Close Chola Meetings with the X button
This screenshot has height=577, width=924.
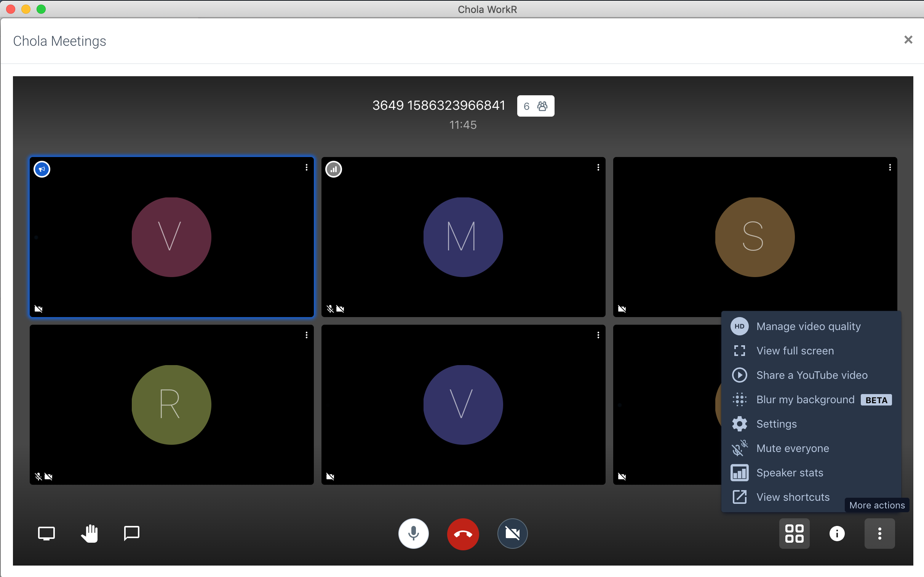(x=908, y=40)
